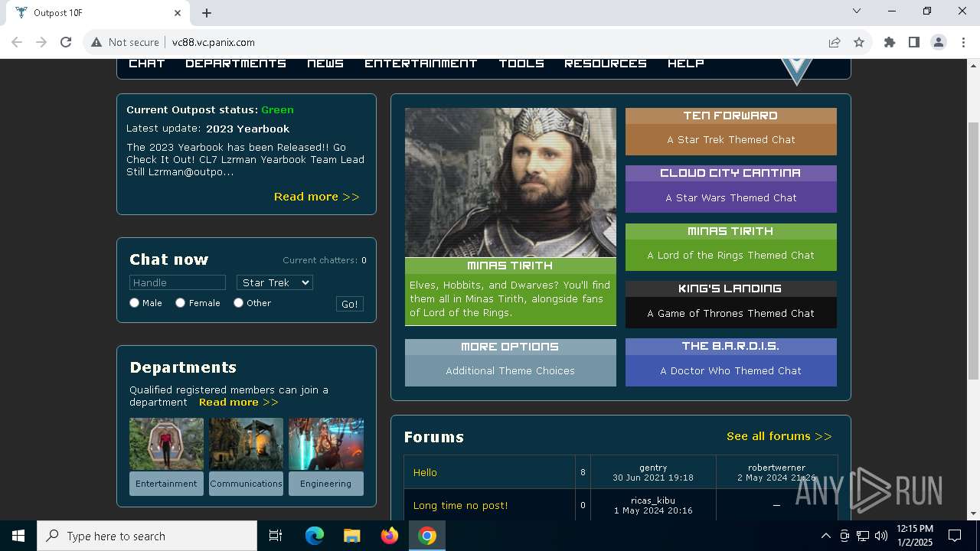Open the Chat navigation menu
Viewport: 980px width, 551px height.
[147, 64]
